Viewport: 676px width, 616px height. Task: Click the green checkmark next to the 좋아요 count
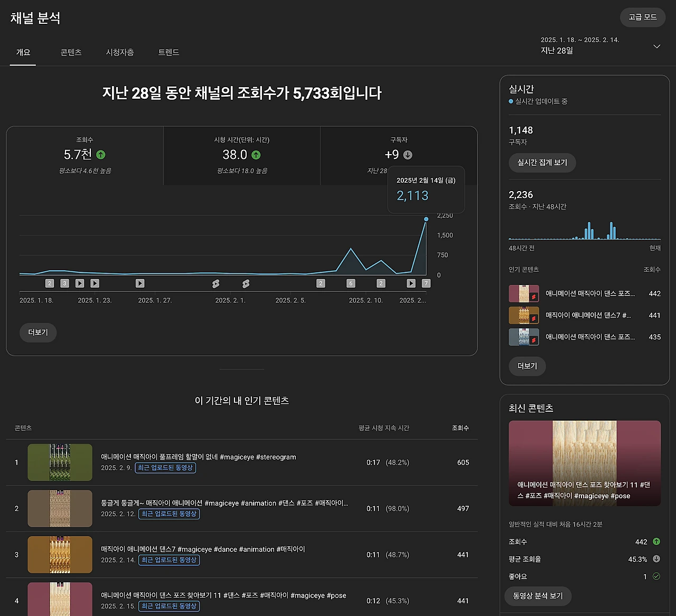click(656, 576)
